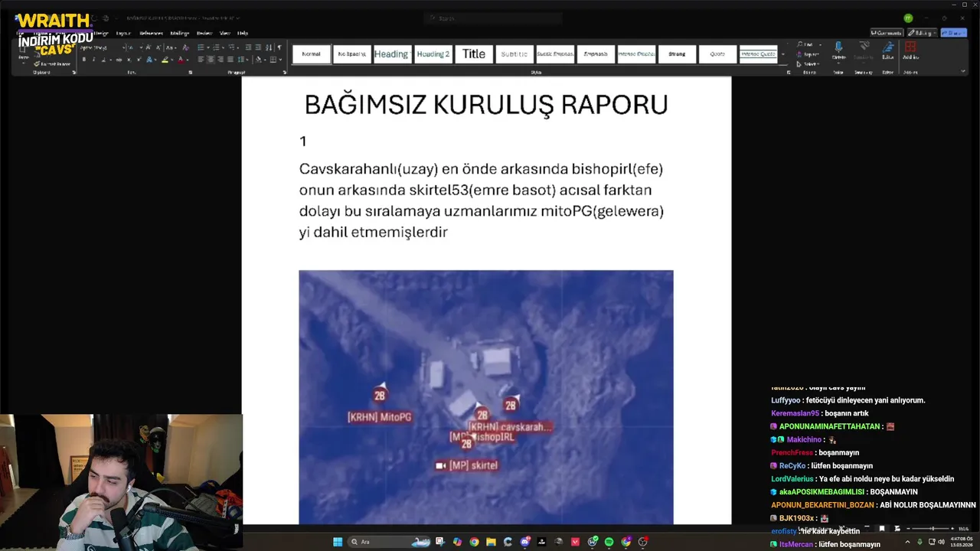The image size is (980, 551).
Task: Click the BAĞIMSIZ KURULUŞ RAPORU heading
Action: click(486, 105)
